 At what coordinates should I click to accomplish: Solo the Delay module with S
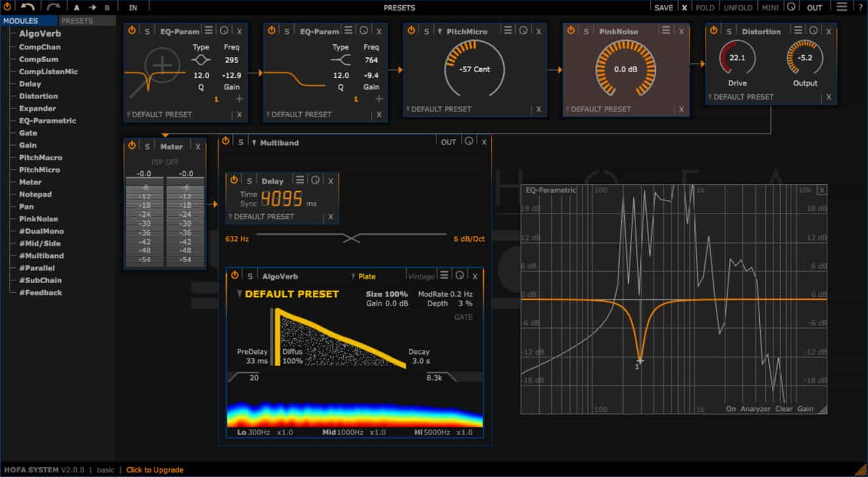(x=249, y=181)
